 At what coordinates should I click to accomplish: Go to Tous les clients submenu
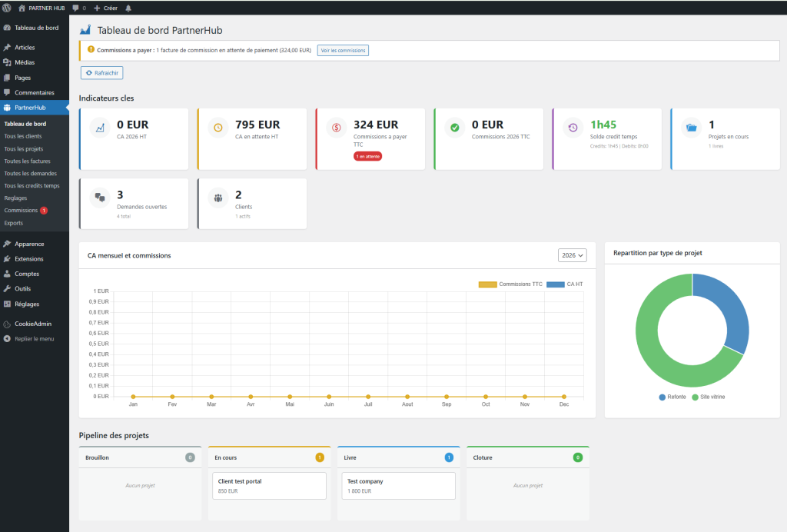[23, 136]
